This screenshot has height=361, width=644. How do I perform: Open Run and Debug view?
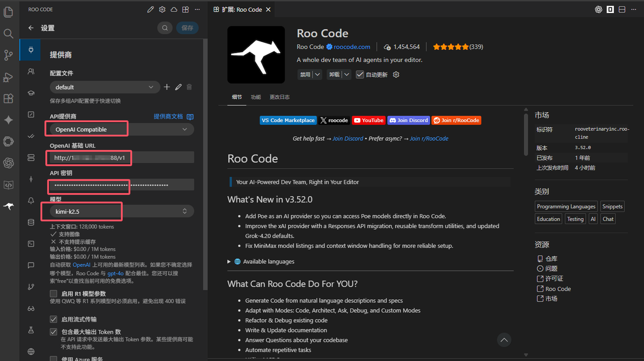click(8, 77)
